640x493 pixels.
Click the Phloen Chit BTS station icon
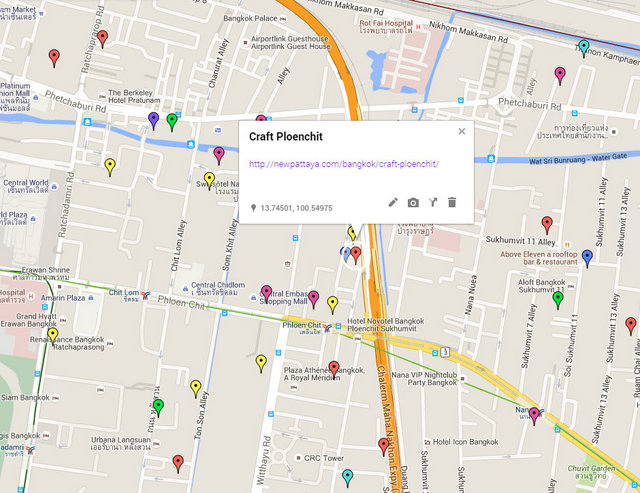(327, 327)
